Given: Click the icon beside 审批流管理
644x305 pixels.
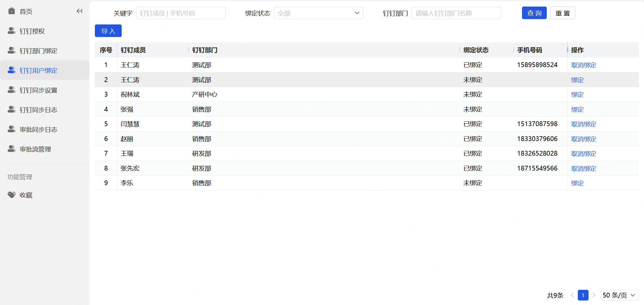Looking at the screenshot, I should pyautogui.click(x=12, y=149).
